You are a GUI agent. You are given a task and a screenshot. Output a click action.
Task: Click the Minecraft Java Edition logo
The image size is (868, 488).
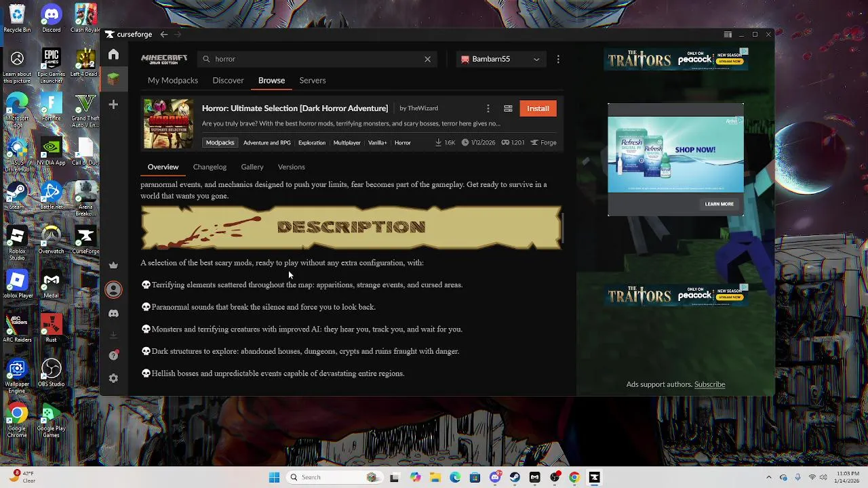[x=164, y=59]
